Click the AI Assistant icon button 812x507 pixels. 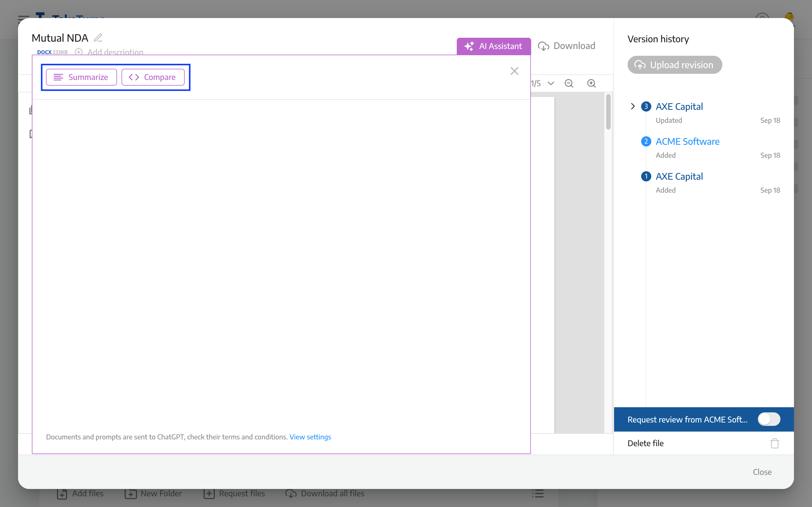click(468, 46)
